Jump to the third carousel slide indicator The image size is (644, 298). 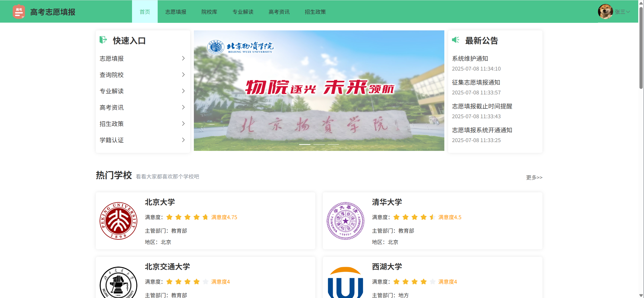tap(333, 144)
